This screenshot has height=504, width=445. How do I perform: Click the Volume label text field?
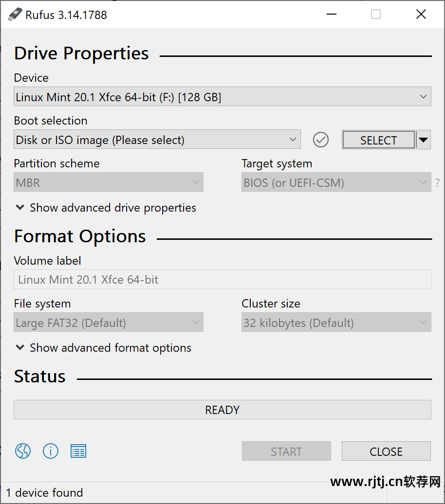[222, 280]
